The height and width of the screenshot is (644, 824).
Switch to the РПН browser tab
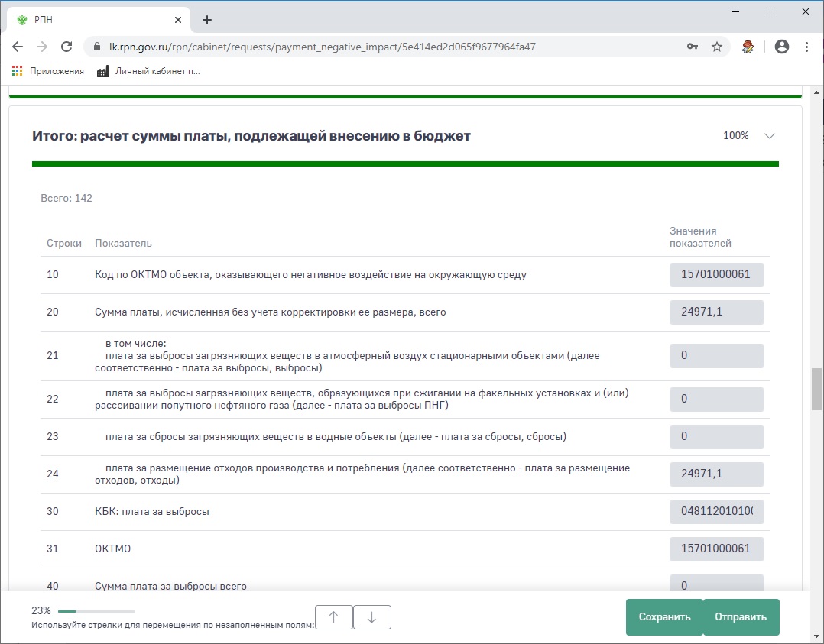(96, 20)
